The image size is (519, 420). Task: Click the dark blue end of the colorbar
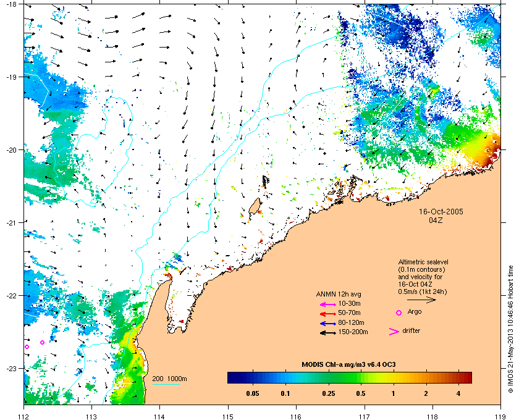233,377
